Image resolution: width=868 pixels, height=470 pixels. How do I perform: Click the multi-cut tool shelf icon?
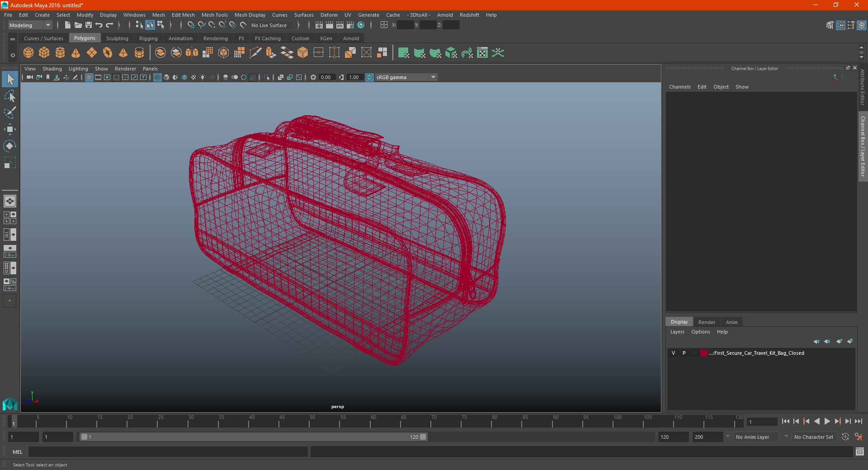[x=255, y=53]
